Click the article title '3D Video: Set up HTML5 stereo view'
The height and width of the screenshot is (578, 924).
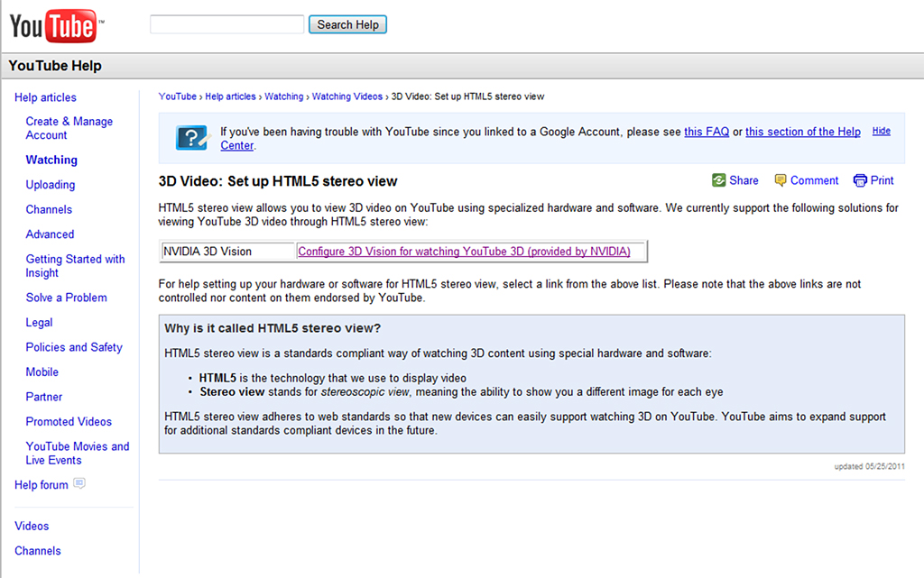278,181
